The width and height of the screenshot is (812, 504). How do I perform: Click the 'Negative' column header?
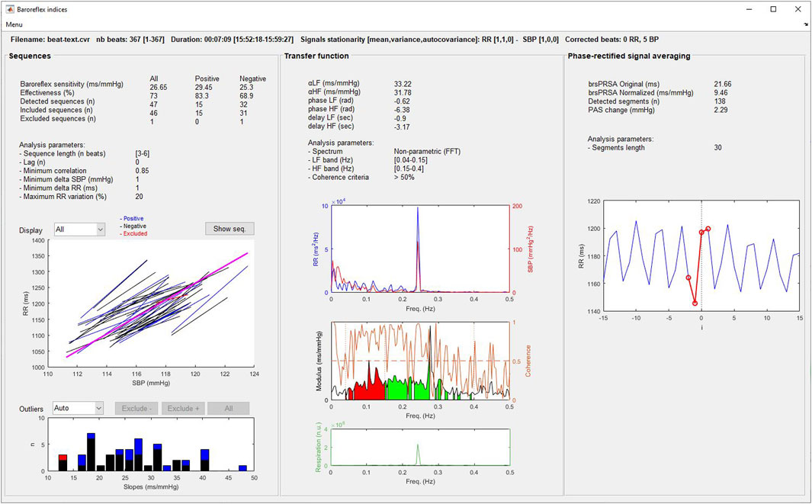(252, 79)
